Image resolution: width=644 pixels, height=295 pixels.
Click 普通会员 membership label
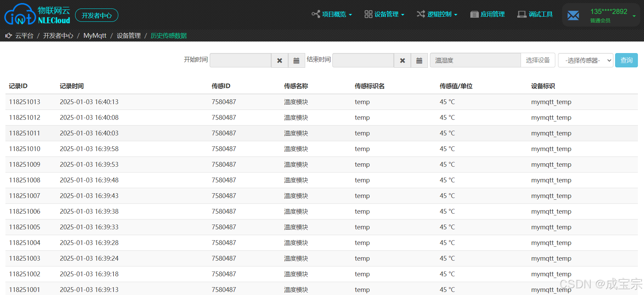click(x=600, y=21)
